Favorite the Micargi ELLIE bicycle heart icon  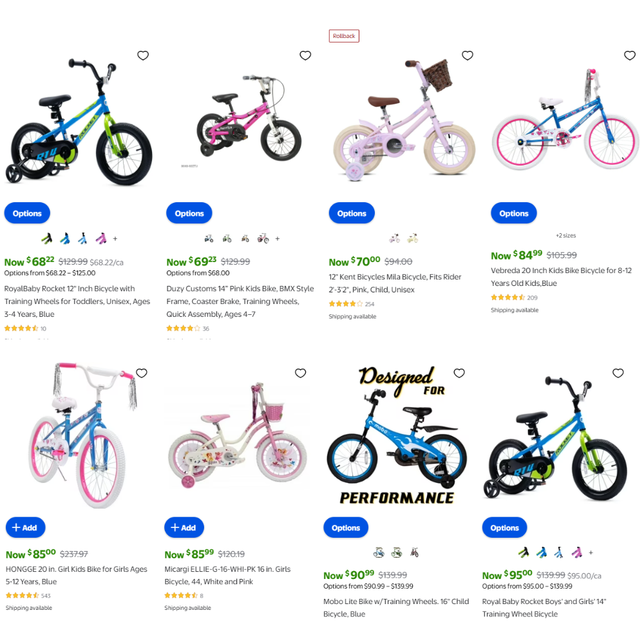[301, 373]
